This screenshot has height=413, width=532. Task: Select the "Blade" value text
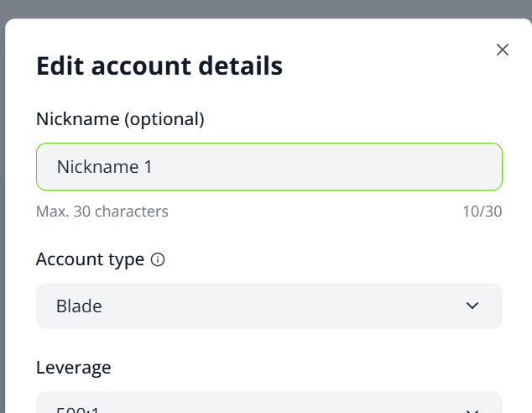pyautogui.click(x=79, y=306)
